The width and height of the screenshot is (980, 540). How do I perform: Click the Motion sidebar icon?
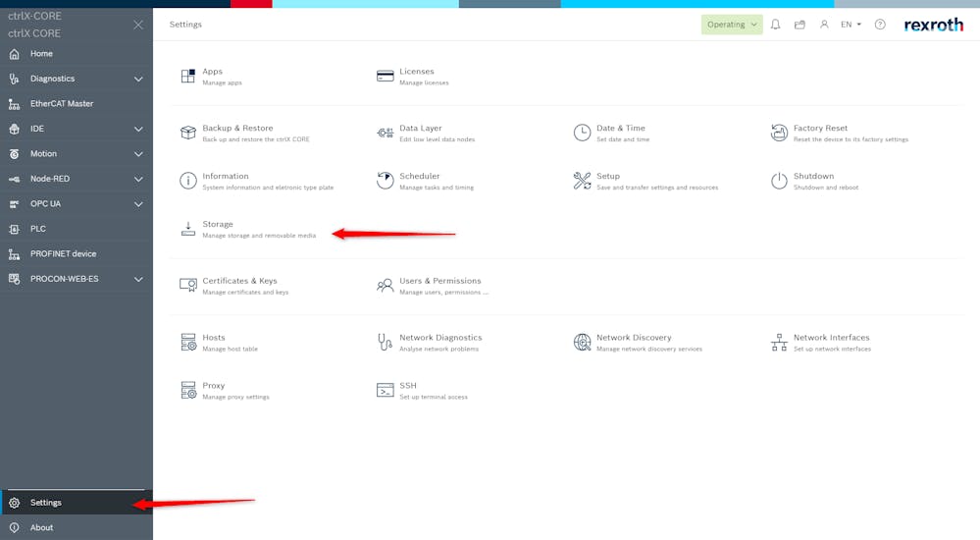point(14,154)
